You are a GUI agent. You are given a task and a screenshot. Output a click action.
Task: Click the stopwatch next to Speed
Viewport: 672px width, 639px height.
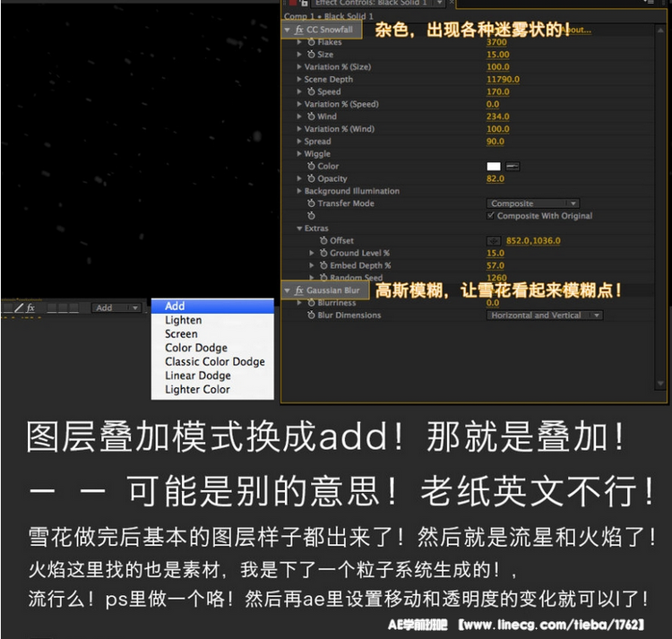311,91
